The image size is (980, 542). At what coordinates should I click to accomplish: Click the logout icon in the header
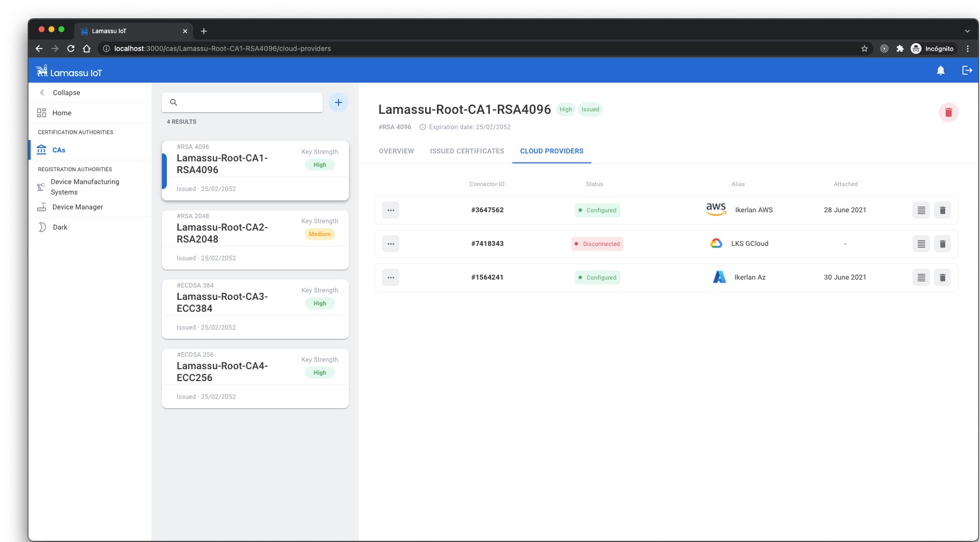[x=967, y=71]
